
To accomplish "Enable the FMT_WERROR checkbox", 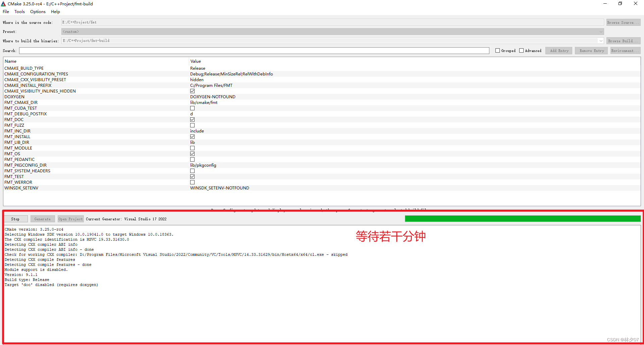I will click(x=192, y=182).
